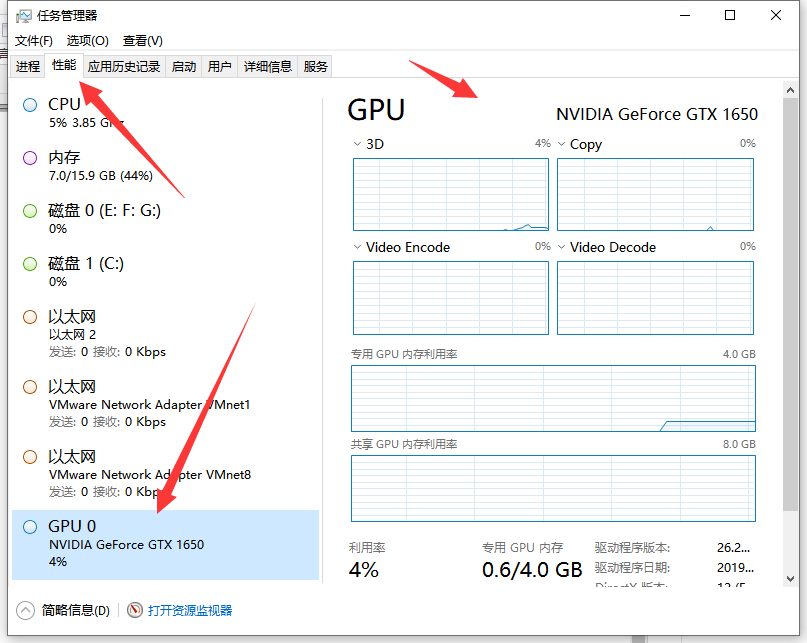Open the Copy graph dropdown
Viewport: 807px width, 643px height.
(562, 144)
